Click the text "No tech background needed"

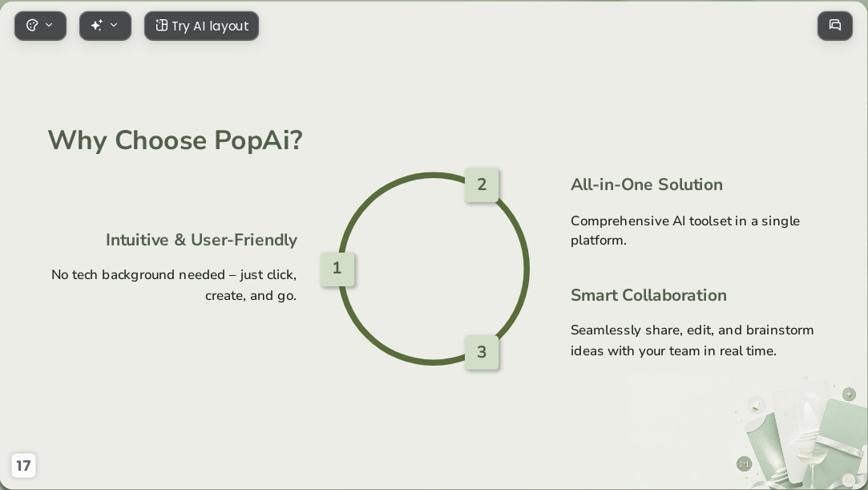[138, 274]
